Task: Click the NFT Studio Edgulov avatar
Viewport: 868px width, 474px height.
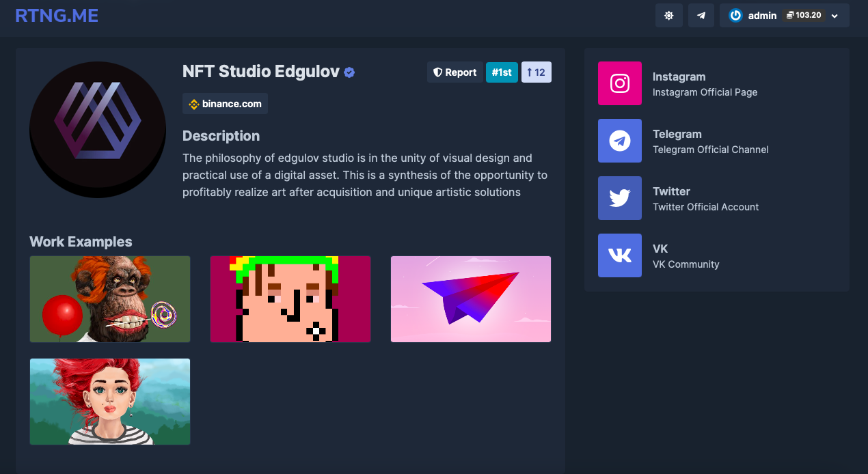Action: click(97, 128)
